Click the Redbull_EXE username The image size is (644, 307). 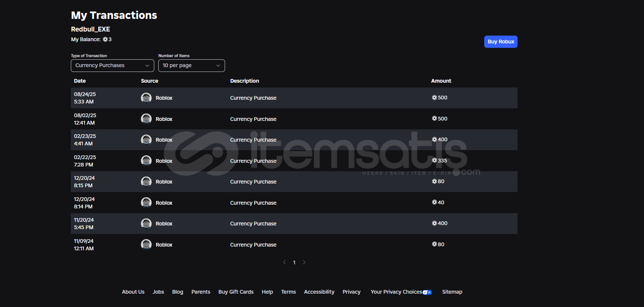pyautogui.click(x=90, y=29)
